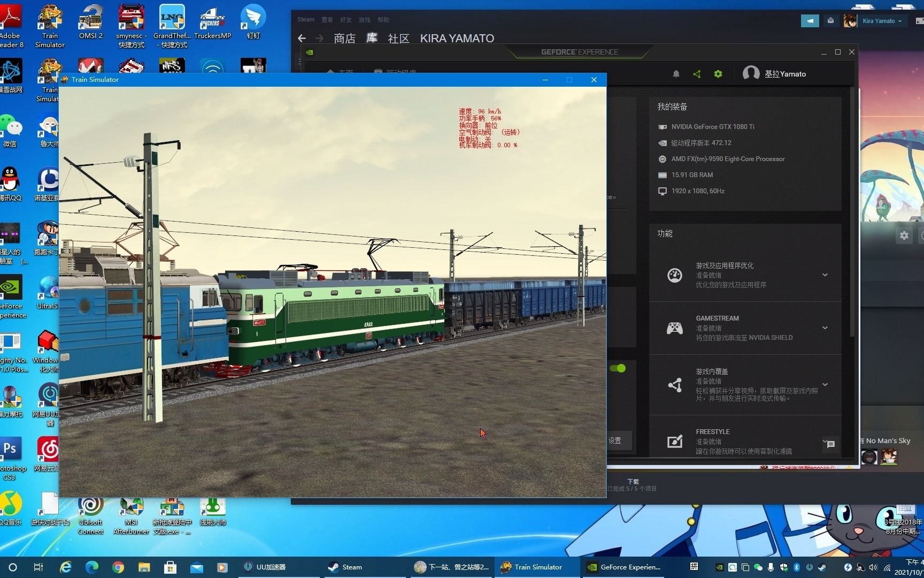Switch to Steam 库 tab
This screenshot has height=578, width=924.
[372, 39]
